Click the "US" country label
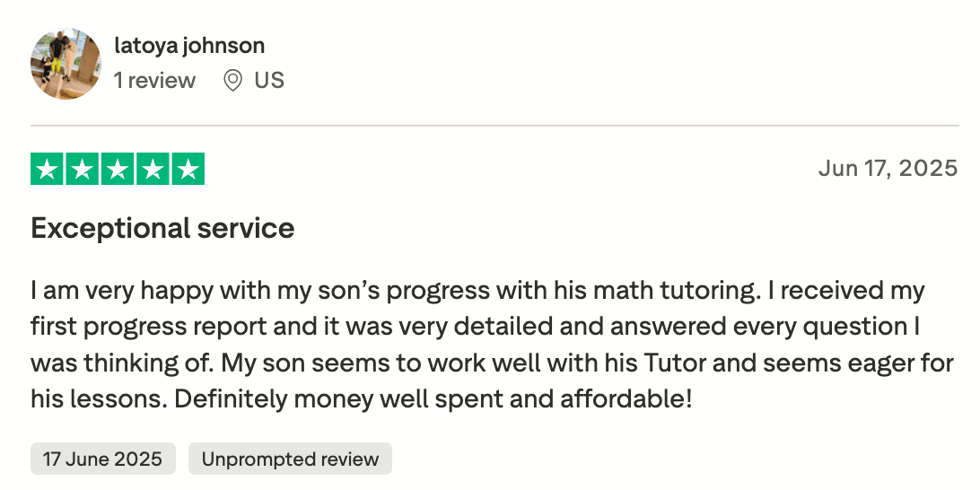 (x=269, y=81)
